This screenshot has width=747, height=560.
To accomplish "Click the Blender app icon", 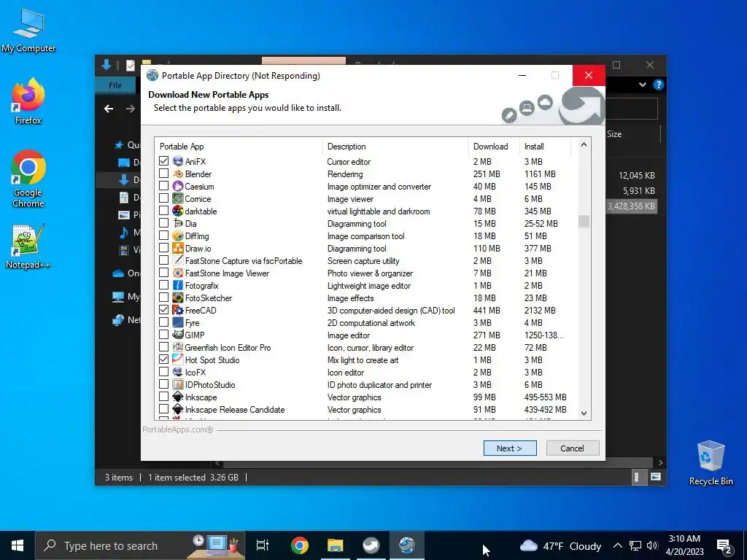I will pos(178,174).
